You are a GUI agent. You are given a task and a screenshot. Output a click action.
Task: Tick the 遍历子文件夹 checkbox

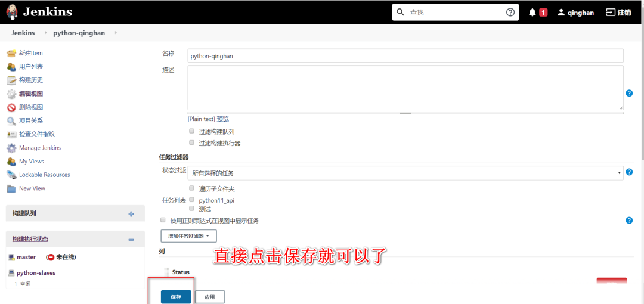191,188
